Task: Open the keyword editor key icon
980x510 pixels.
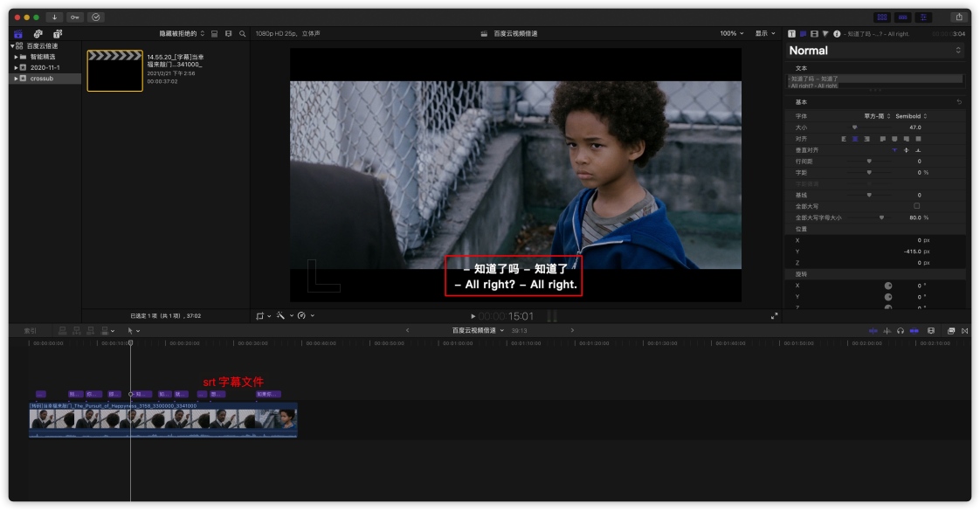Action: [75, 17]
